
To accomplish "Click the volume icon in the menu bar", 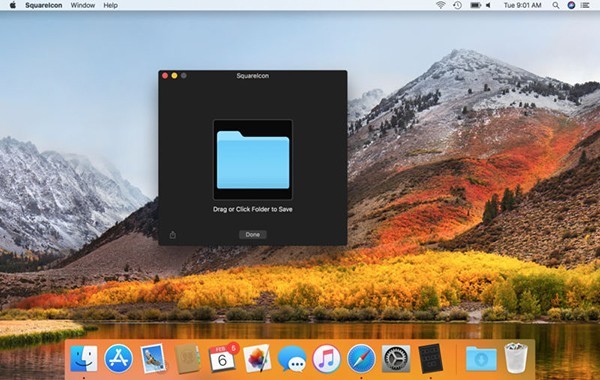I will (x=488, y=5).
